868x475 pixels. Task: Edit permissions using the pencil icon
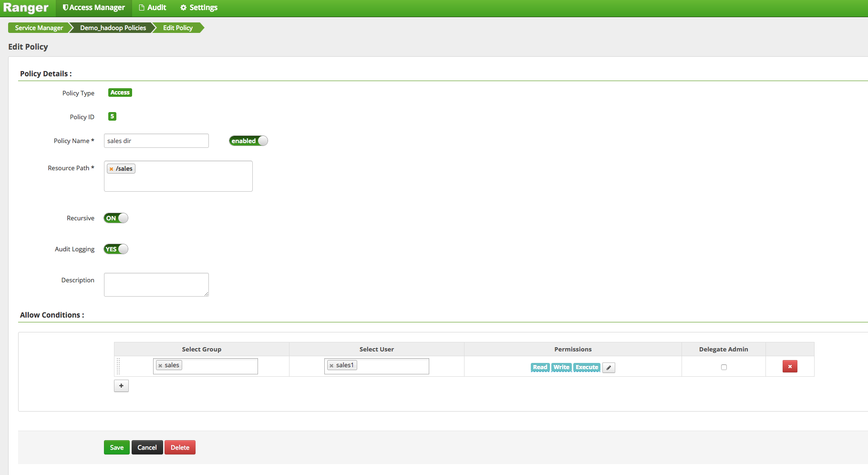click(609, 367)
